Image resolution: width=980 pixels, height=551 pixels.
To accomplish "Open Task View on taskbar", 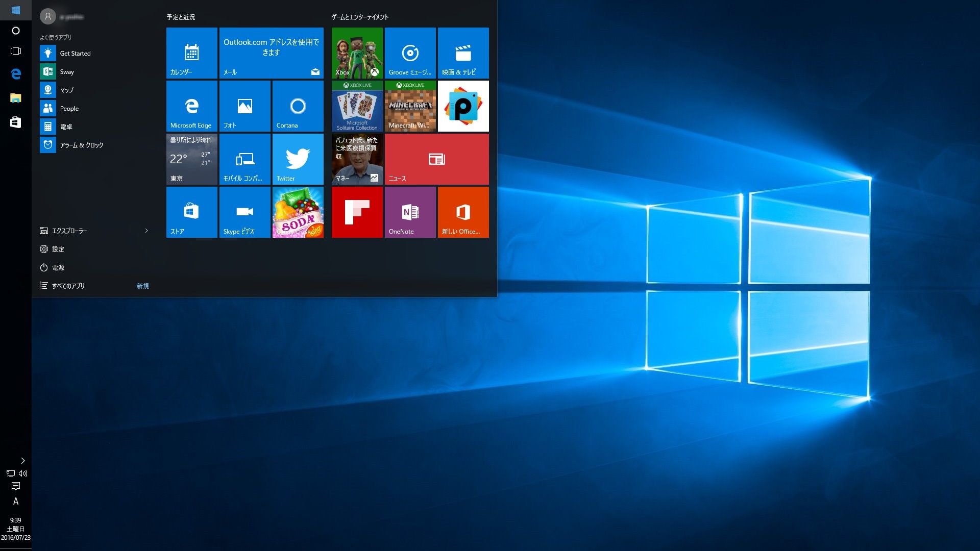I will tap(16, 51).
